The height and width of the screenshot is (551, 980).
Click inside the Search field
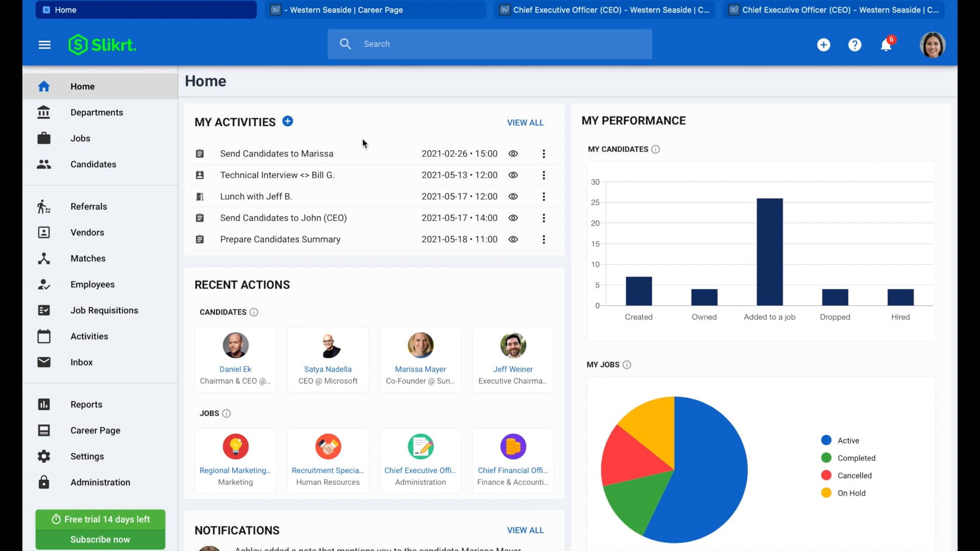tap(489, 44)
